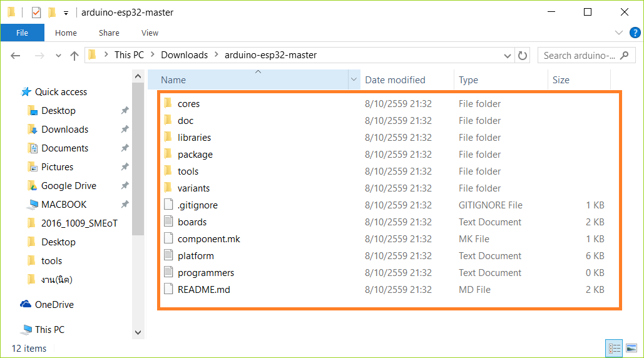Select the doc folder icon

[168, 120]
